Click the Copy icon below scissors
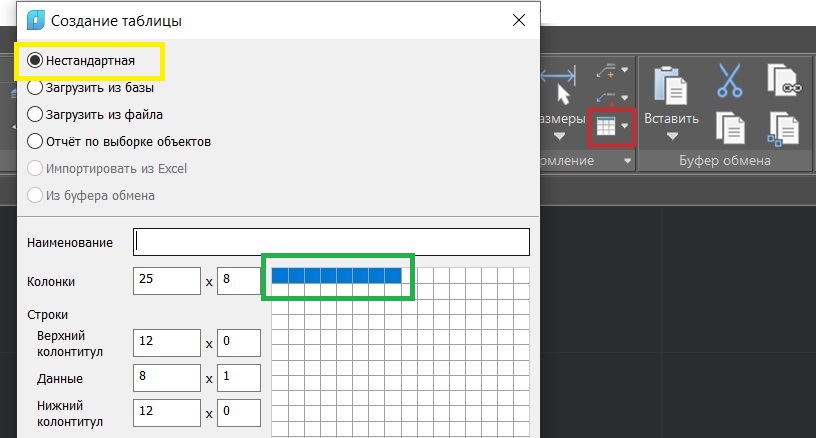This screenshot has width=816, height=438. [731, 127]
